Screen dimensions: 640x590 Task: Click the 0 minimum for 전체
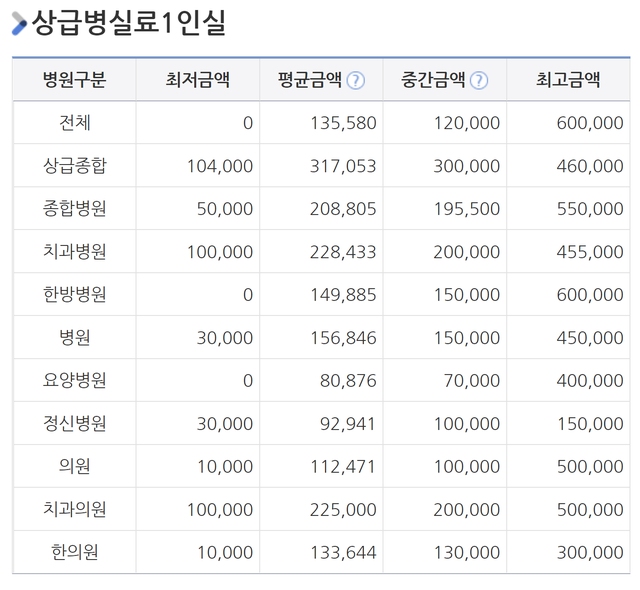click(248, 123)
